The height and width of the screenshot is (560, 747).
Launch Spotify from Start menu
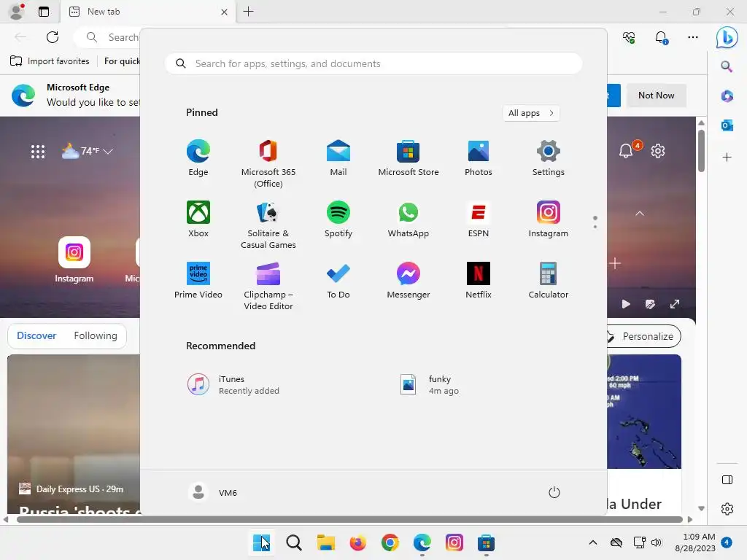pos(338,219)
